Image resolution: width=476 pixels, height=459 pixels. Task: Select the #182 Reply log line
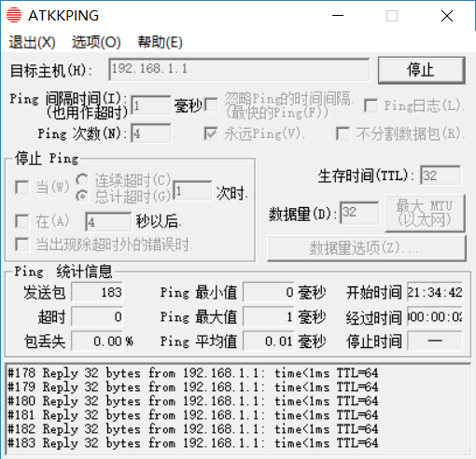coord(193,429)
